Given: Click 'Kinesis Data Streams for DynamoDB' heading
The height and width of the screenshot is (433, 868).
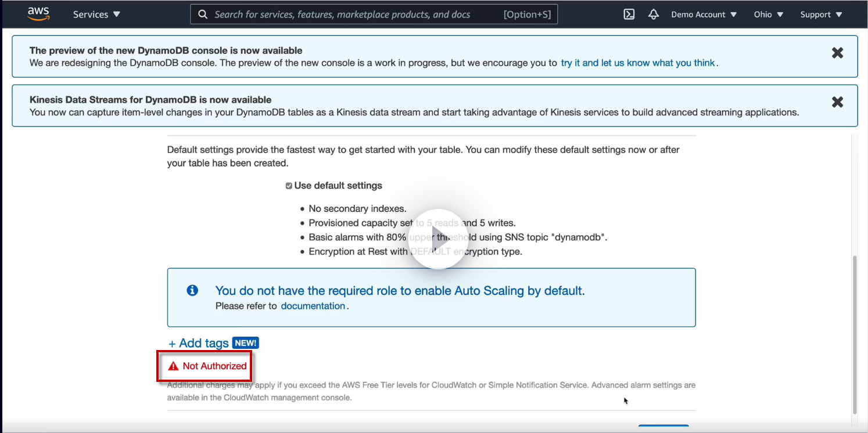Looking at the screenshot, I should [x=150, y=100].
